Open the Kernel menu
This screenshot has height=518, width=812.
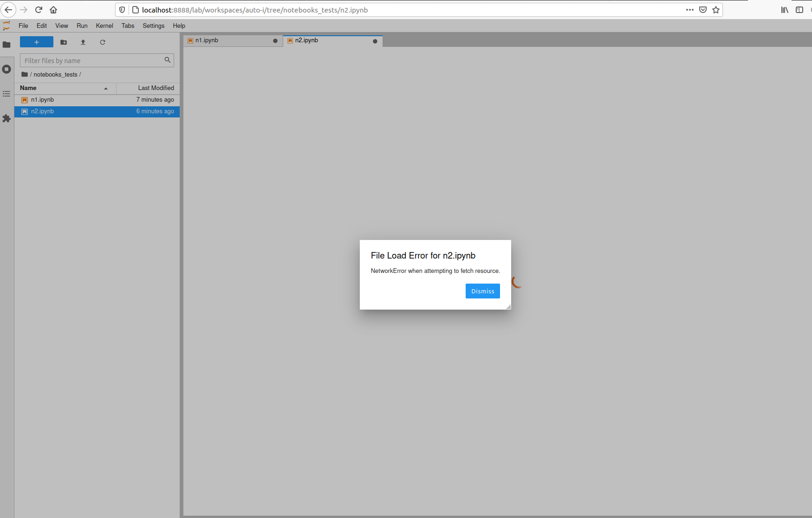click(104, 26)
